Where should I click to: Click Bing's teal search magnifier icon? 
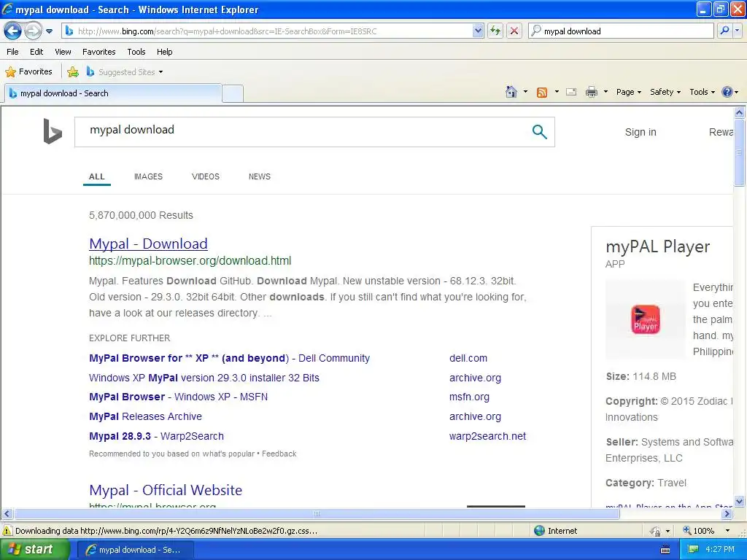[539, 132]
